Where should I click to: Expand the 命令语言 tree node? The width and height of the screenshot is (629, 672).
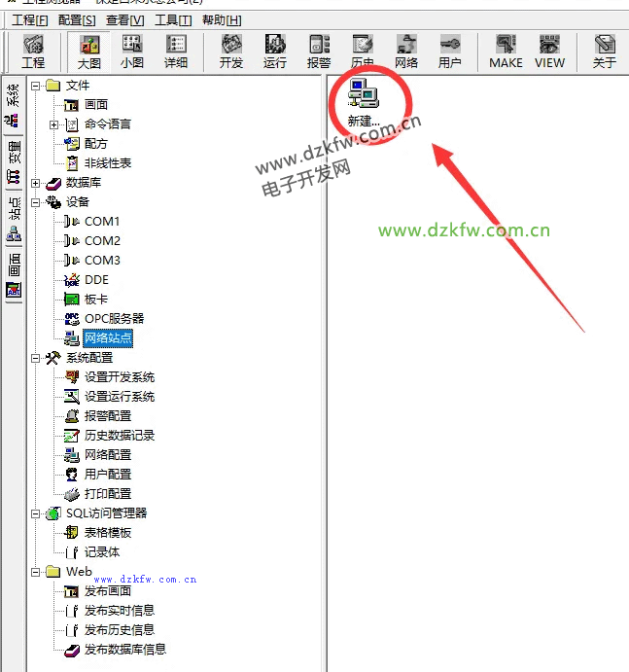(x=53, y=124)
